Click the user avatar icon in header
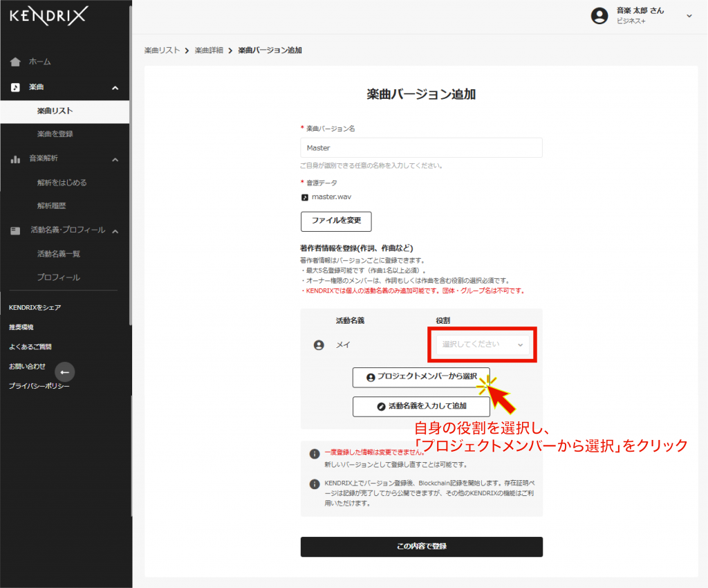708x588 pixels. (x=599, y=16)
